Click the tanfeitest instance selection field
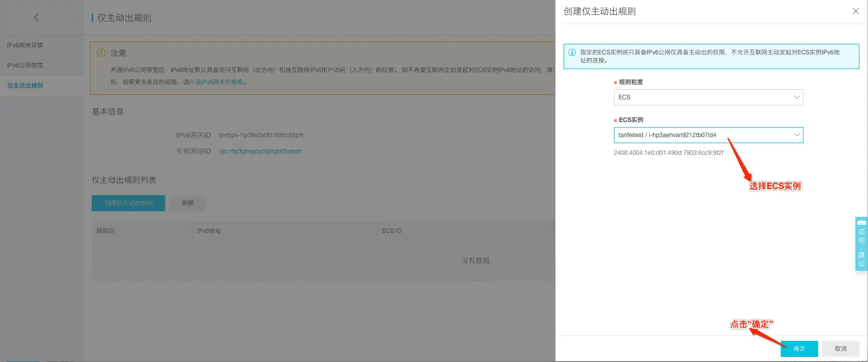Image resolution: width=868 pixels, height=362 pixels. (x=708, y=135)
